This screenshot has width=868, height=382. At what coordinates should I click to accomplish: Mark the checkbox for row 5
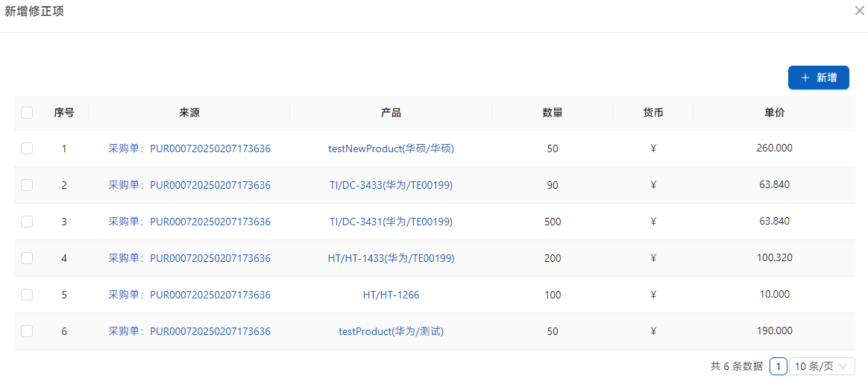click(27, 295)
